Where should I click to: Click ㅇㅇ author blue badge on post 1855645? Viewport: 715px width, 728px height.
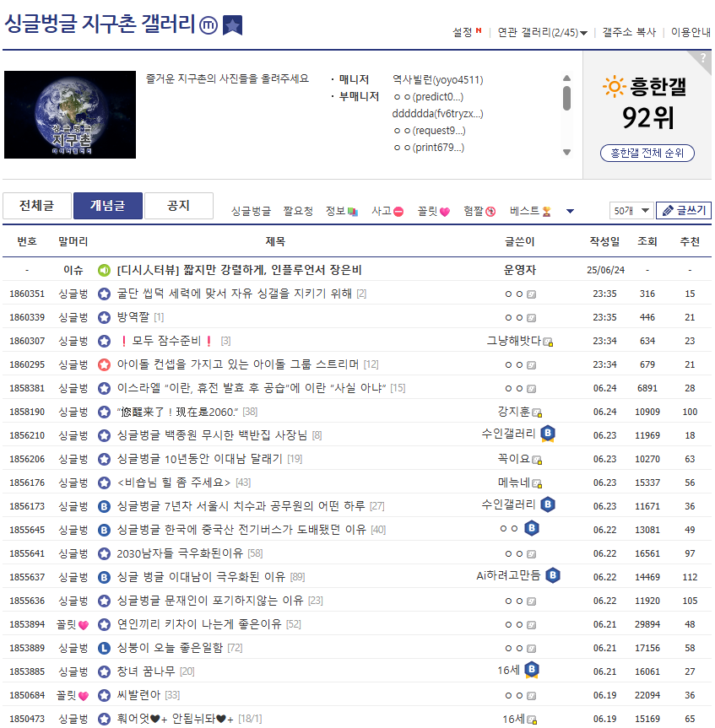coord(532,528)
